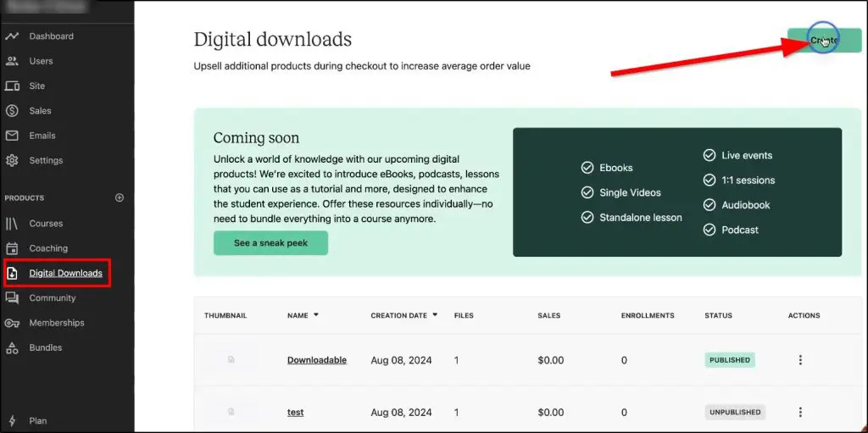Click the Bundles shapes icon

pyautogui.click(x=12, y=347)
